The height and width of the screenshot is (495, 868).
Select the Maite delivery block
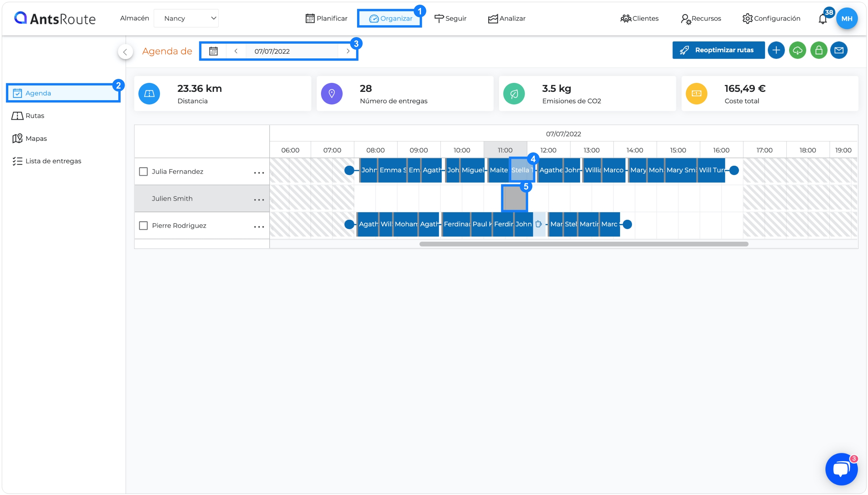click(x=499, y=170)
